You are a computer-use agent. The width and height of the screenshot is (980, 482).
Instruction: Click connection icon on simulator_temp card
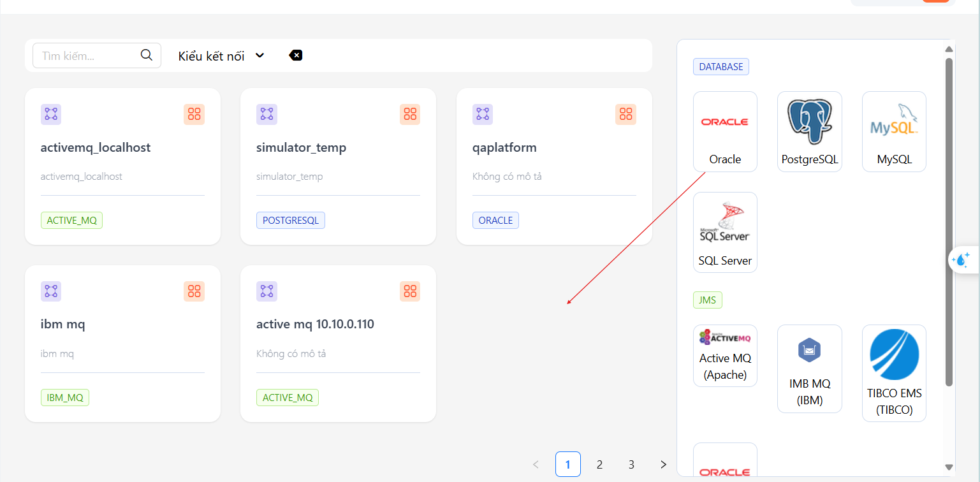coord(267,114)
